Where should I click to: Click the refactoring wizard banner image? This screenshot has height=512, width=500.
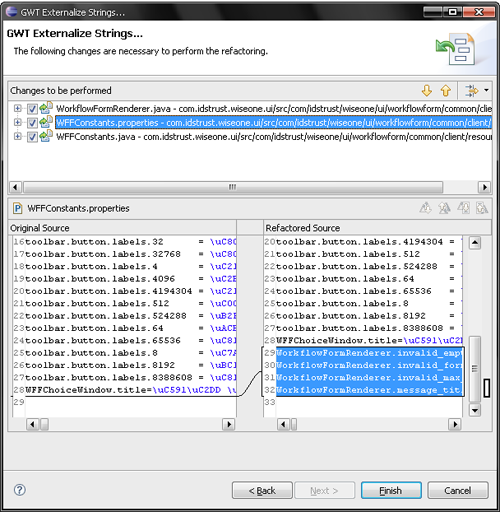pos(455,49)
